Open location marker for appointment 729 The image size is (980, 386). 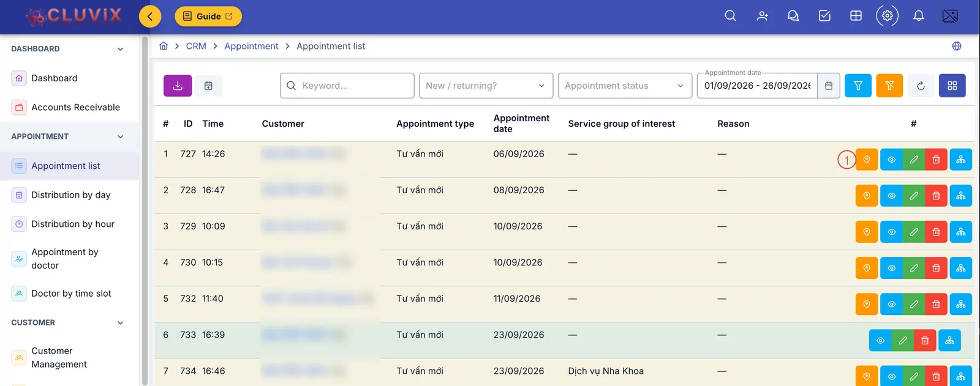pyautogui.click(x=867, y=232)
